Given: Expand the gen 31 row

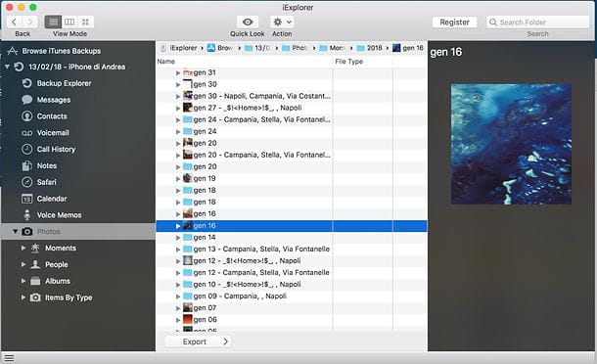Looking at the screenshot, I should (178, 72).
